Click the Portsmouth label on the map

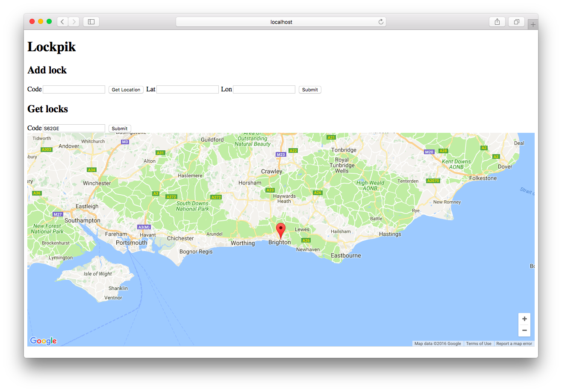131,243
